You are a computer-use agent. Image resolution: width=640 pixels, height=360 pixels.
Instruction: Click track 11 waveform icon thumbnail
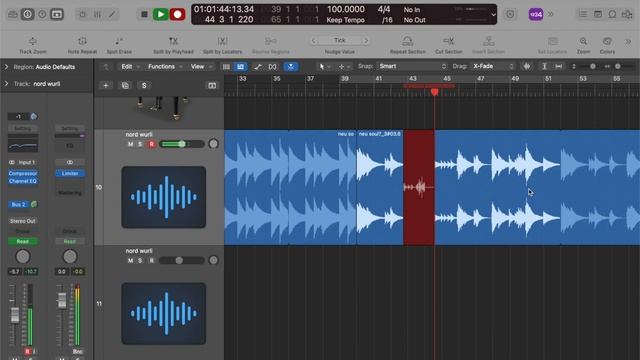164,313
